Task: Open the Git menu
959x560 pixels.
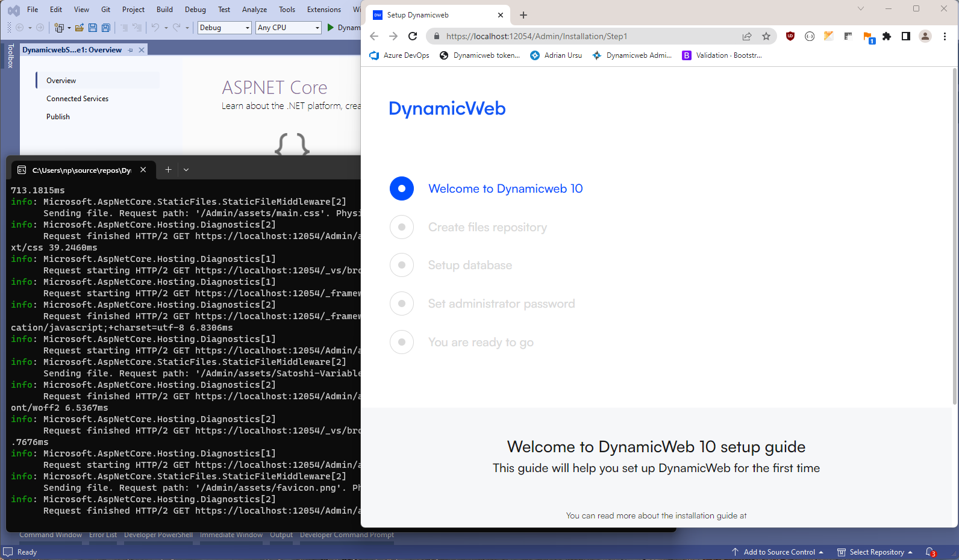Action: (105, 10)
